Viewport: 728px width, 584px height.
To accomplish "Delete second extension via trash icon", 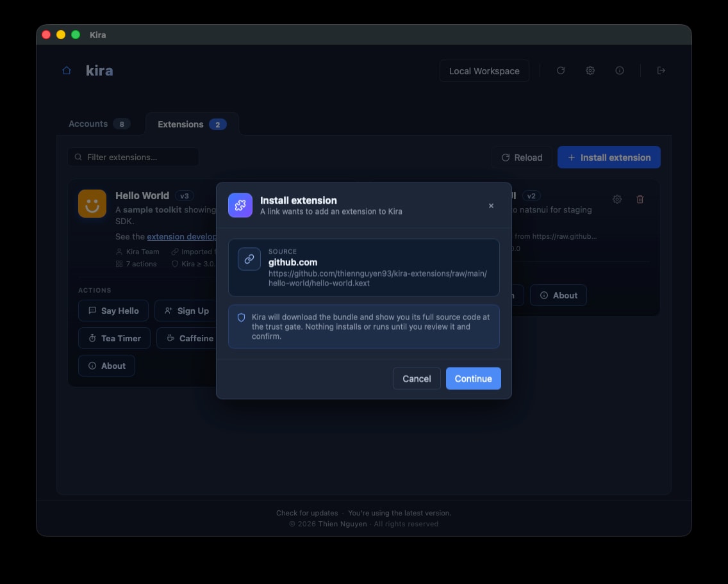I will pyautogui.click(x=640, y=199).
